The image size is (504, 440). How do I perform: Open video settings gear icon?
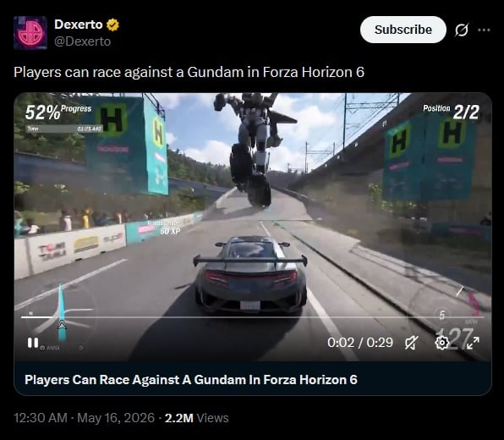(x=442, y=343)
